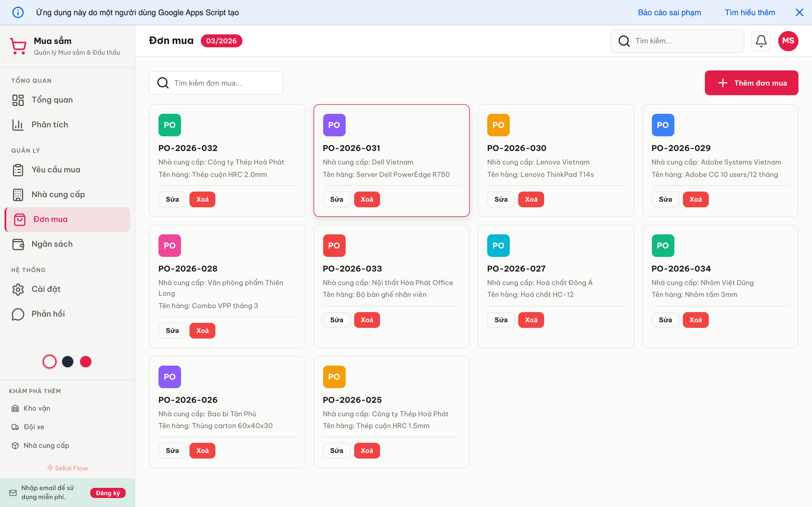Click the pink PO icon of PO-2026-028
This screenshot has height=507, width=812.
click(x=169, y=245)
